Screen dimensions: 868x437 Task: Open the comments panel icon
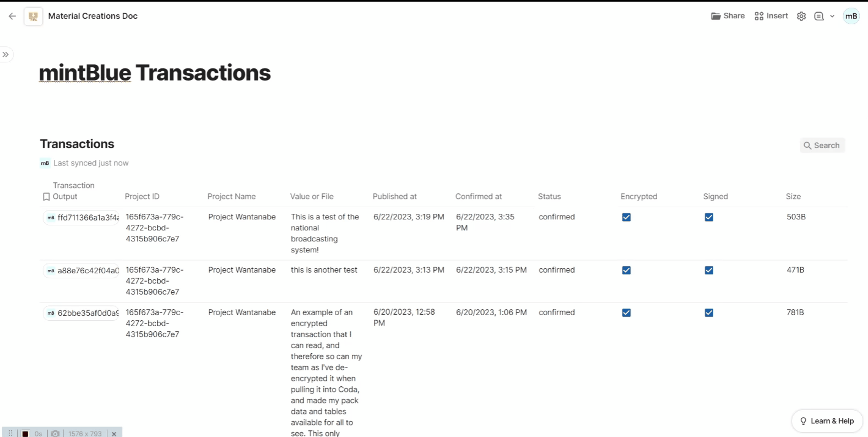pyautogui.click(x=819, y=16)
